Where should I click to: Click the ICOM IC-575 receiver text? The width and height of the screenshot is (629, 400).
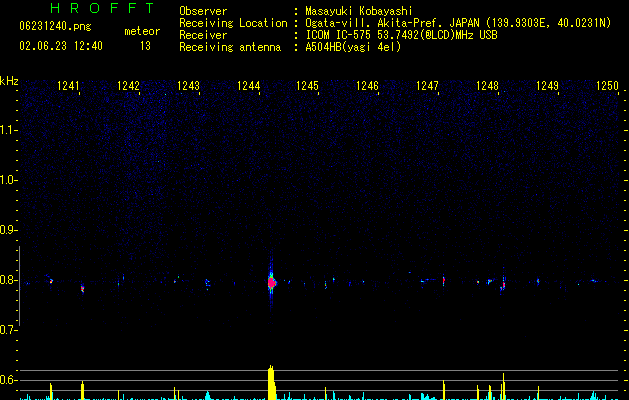tap(401, 35)
